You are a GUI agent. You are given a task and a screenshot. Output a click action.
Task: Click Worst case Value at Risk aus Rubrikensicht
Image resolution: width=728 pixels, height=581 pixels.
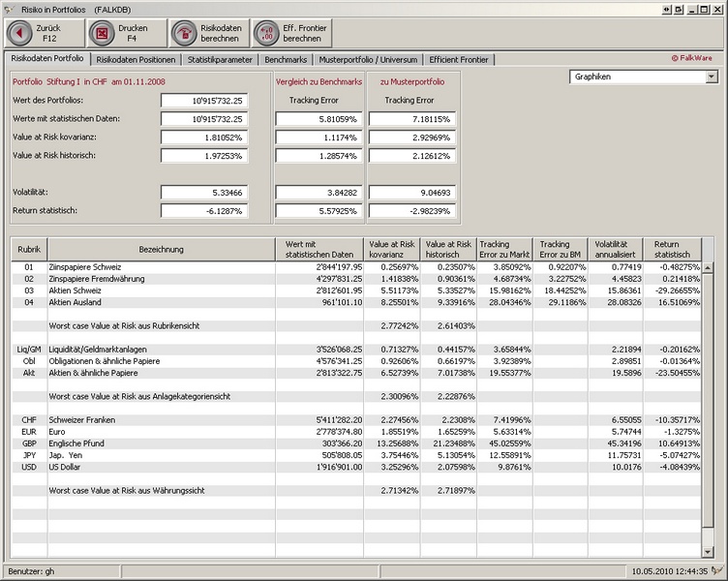124,326
